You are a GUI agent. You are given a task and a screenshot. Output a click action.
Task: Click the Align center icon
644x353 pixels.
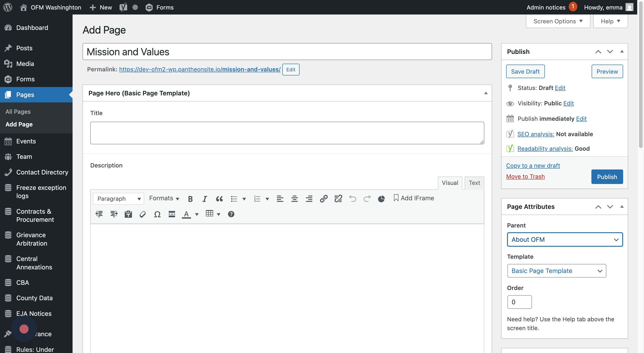[295, 199]
